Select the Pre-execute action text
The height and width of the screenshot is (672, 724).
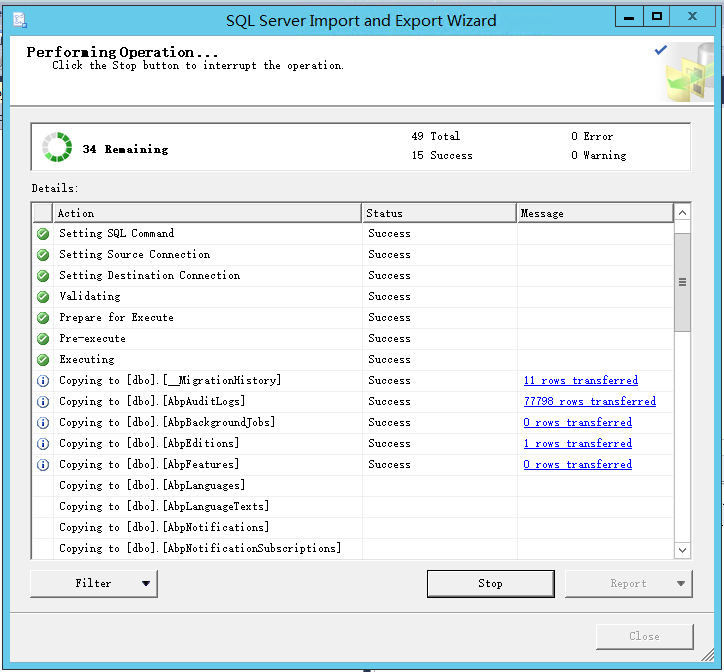pyautogui.click(x=92, y=339)
